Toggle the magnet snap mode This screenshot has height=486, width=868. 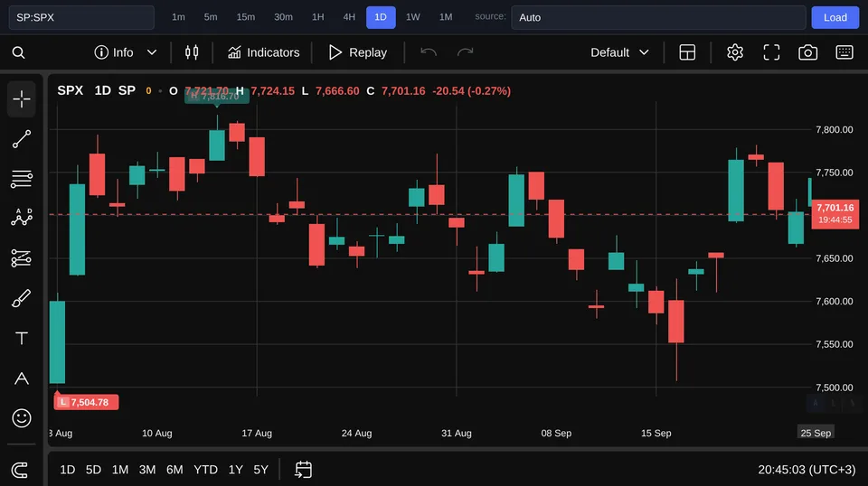pyautogui.click(x=20, y=470)
